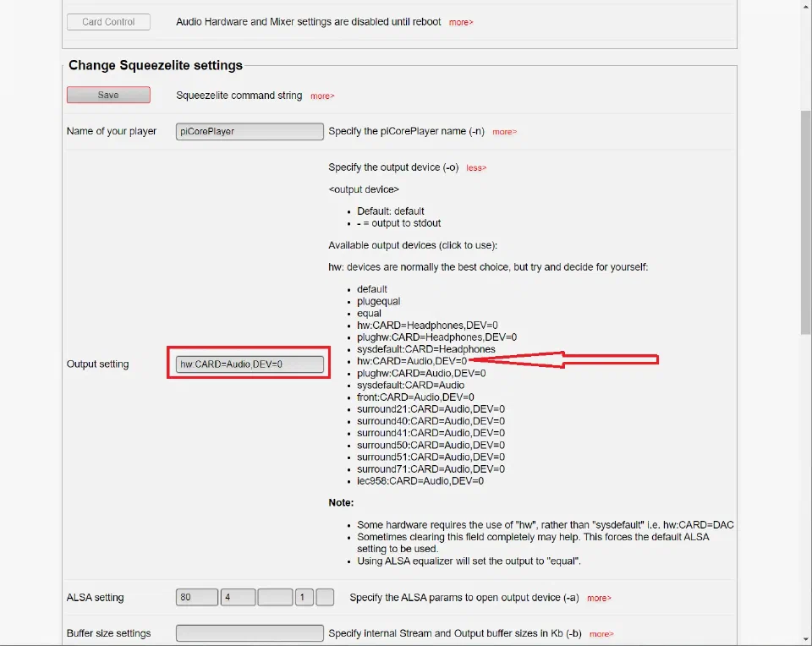Click the ALSA setting field containing 4
812x646 pixels.
click(x=238, y=597)
